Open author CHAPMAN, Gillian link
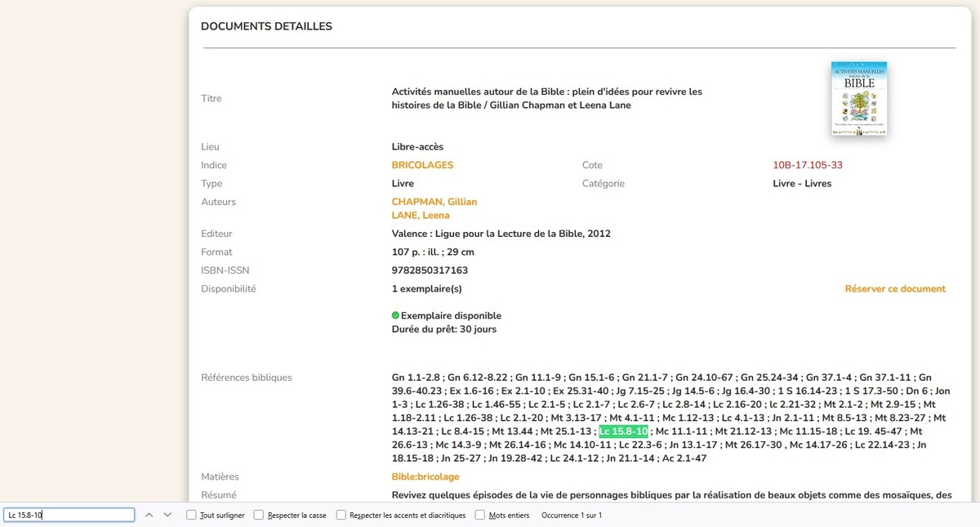Image resolution: width=980 pixels, height=527 pixels. click(434, 202)
